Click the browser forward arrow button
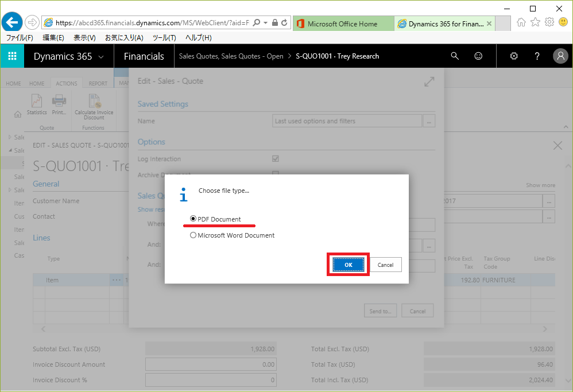 [32, 22]
